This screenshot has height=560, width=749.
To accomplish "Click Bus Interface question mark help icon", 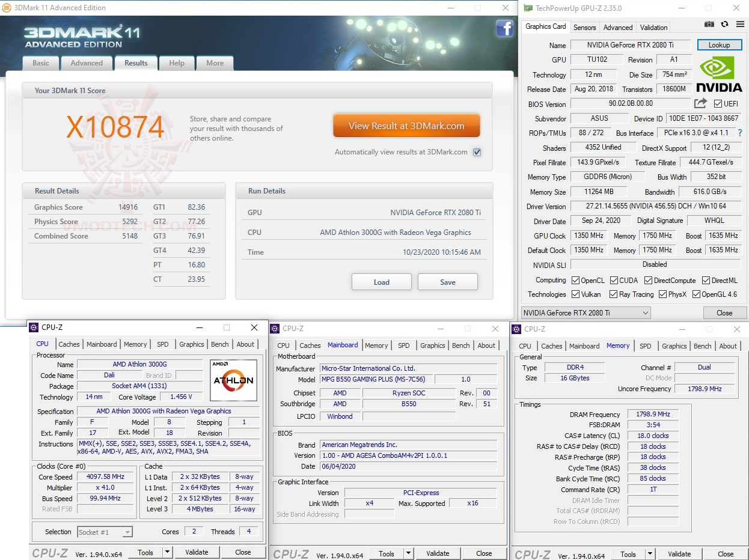I will [740, 133].
